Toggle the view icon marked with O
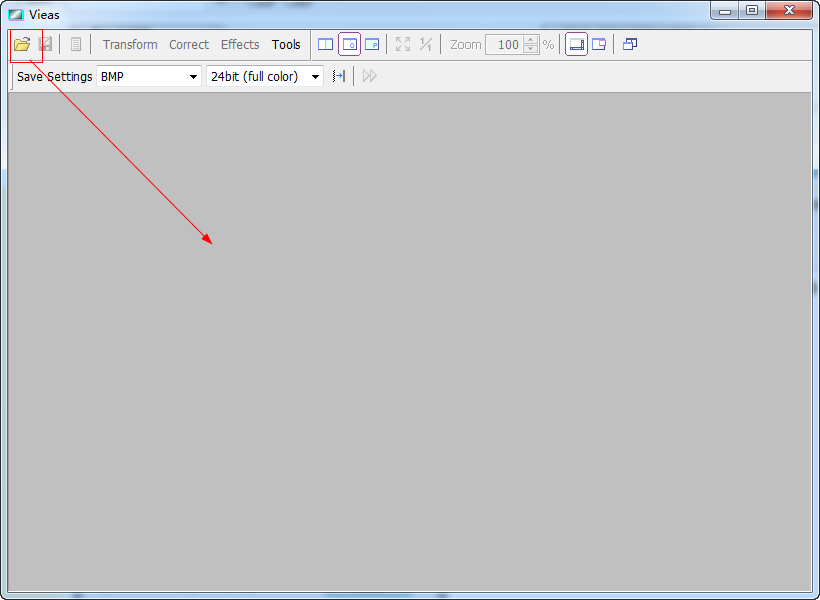 (x=349, y=44)
